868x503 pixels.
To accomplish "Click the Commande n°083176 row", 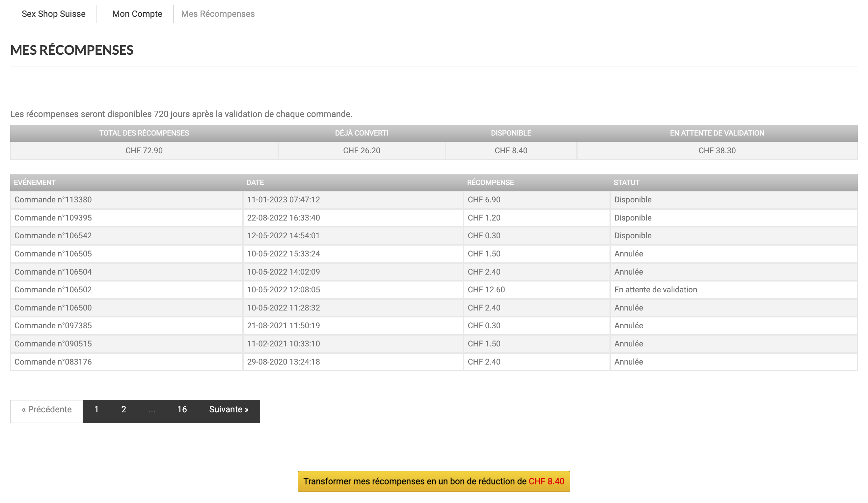I will coord(53,362).
